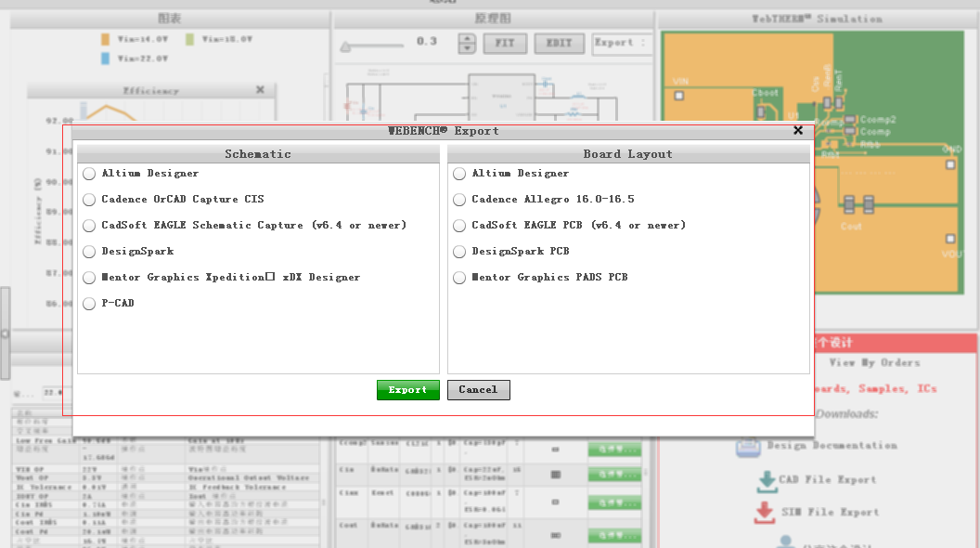980x548 pixels.
Task: Click the schematic zoom stepper arrows
Action: pyautogui.click(x=468, y=43)
